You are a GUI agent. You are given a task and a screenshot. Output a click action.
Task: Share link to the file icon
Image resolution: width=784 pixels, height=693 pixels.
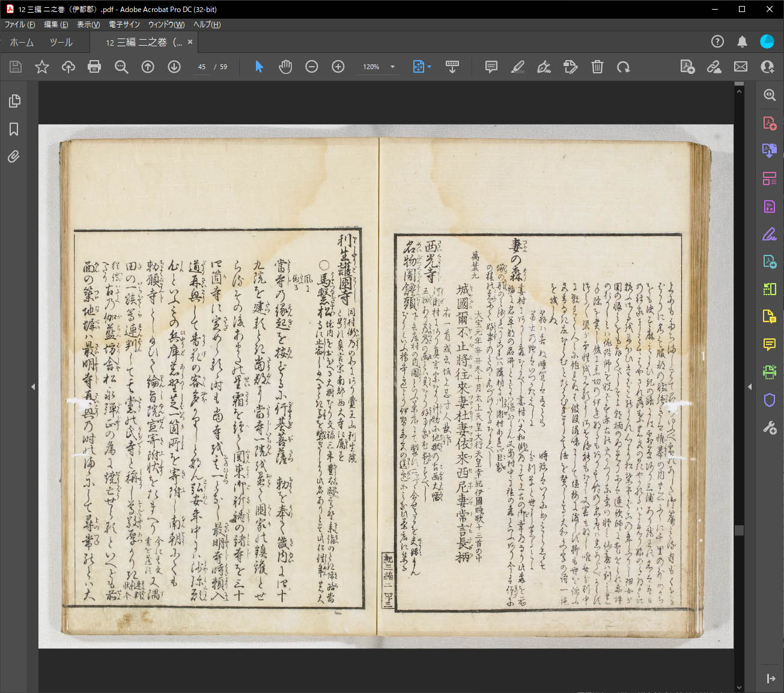714,67
